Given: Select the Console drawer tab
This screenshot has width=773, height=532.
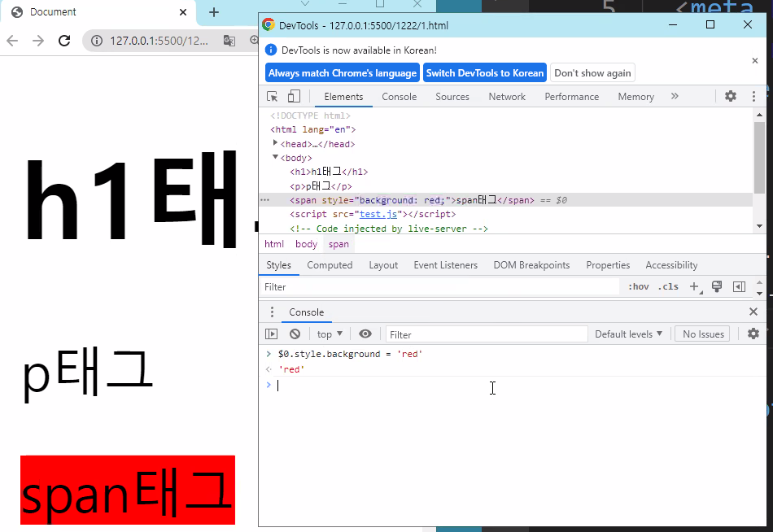Looking at the screenshot, I should click(306, 312).
